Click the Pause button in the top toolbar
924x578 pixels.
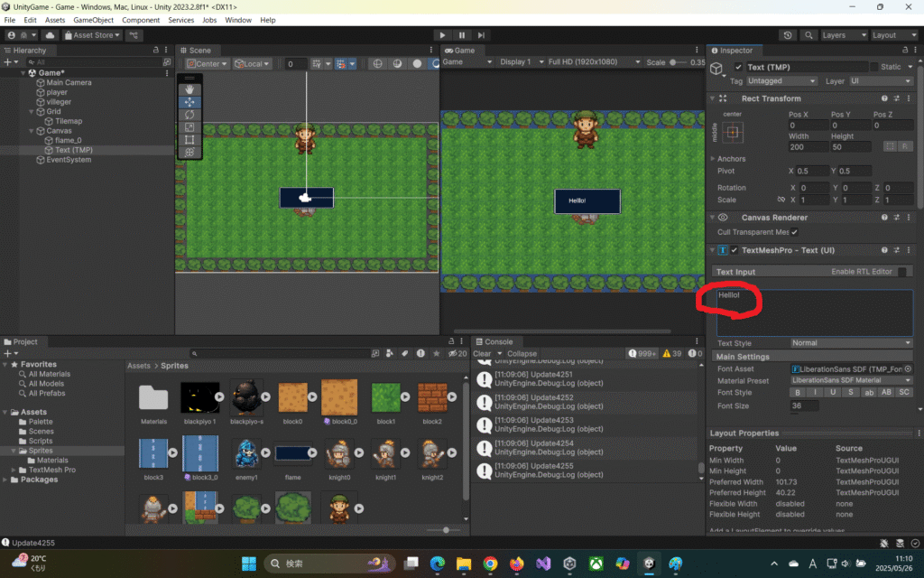(x=462, y=35)
